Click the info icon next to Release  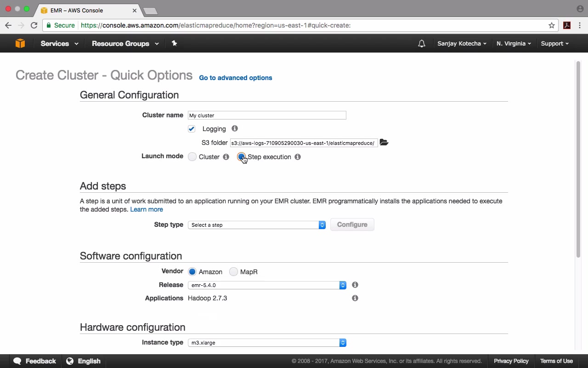(x=355, y=285)
